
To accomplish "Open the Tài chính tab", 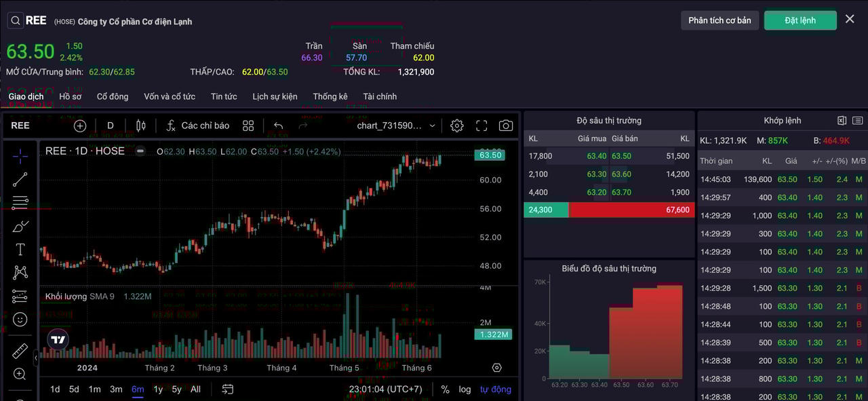I will tap(380, 96).
